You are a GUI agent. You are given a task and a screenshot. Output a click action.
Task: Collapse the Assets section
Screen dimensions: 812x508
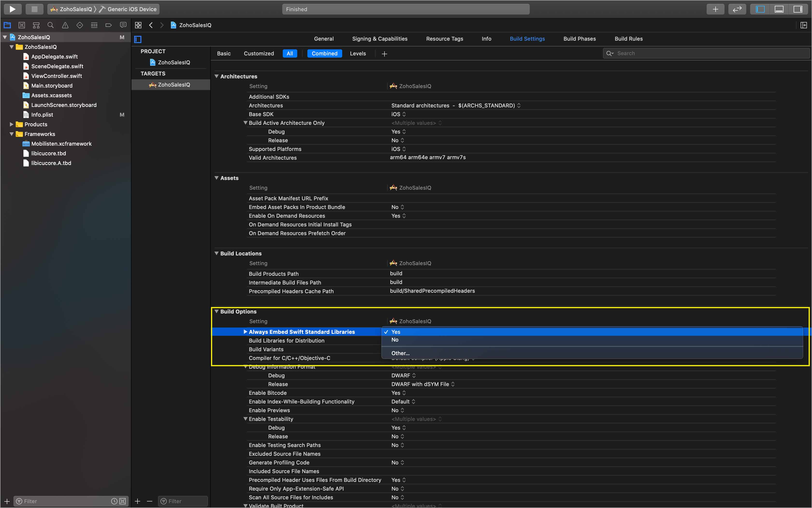(x=217, y=178)
